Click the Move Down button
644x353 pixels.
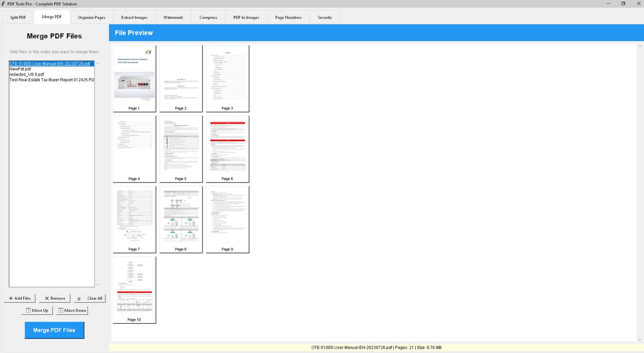[x=72, y=310]
